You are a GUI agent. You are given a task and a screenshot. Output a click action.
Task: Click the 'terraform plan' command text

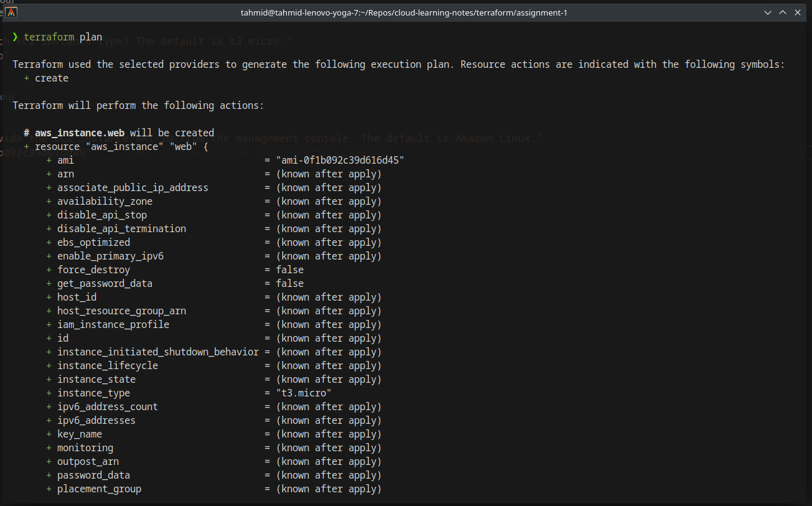[63, 37]
